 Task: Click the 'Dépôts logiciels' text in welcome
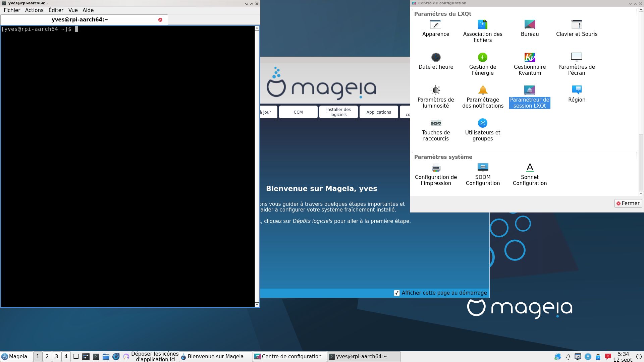click(x=312, y=221)
